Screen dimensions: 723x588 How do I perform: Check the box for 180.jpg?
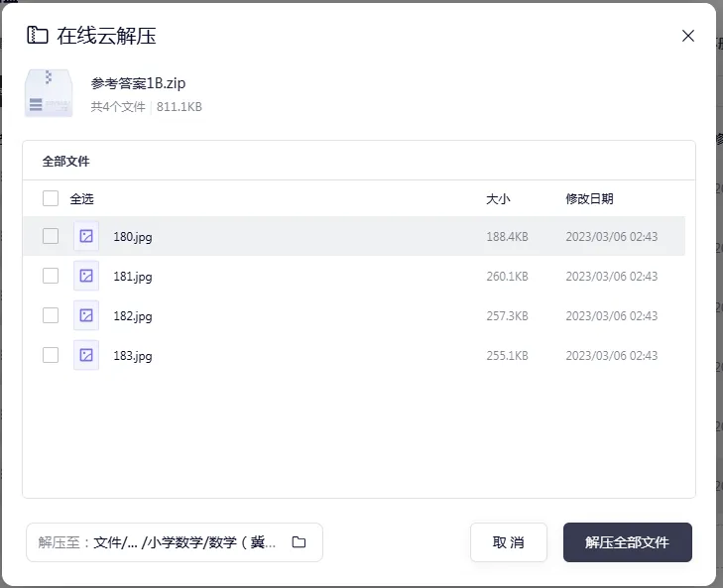[x=51, y=236]
